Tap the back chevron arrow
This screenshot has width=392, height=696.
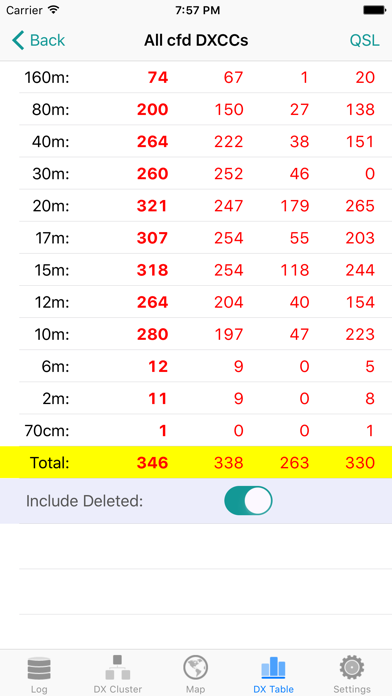point(18,40)
